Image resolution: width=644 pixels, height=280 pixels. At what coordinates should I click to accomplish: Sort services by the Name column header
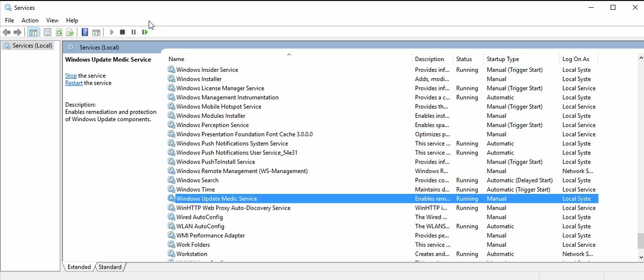pos(177,59)
